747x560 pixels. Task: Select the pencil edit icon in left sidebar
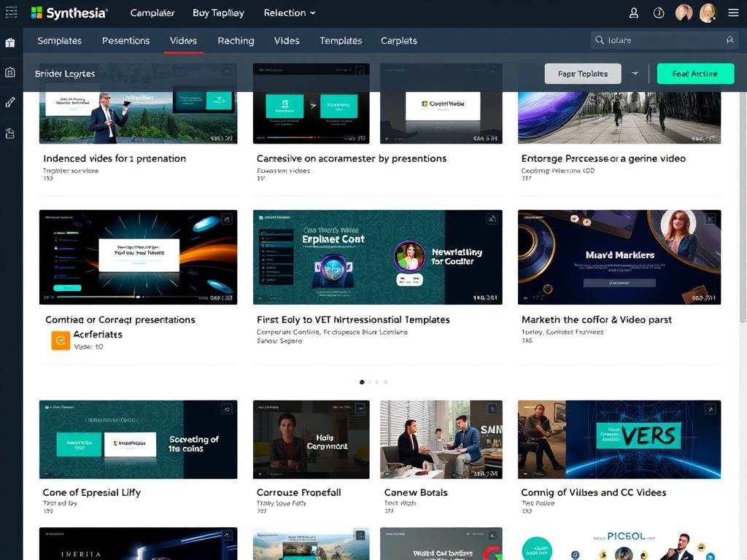[10, 102]
